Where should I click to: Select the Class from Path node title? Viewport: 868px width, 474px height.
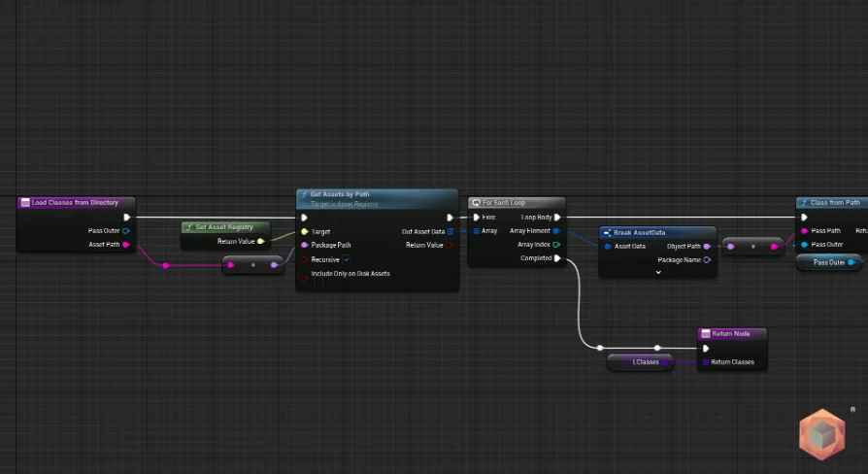(x=835, y=203)
